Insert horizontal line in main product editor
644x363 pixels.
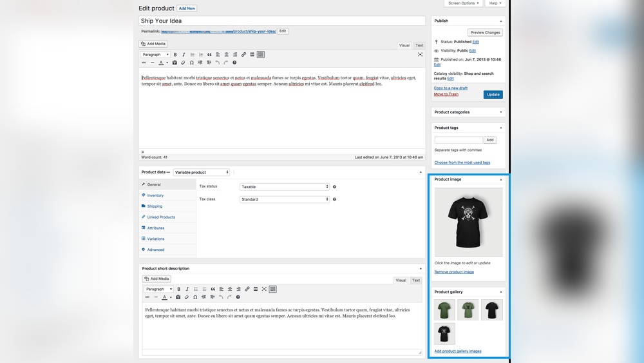tap(153, 63)
